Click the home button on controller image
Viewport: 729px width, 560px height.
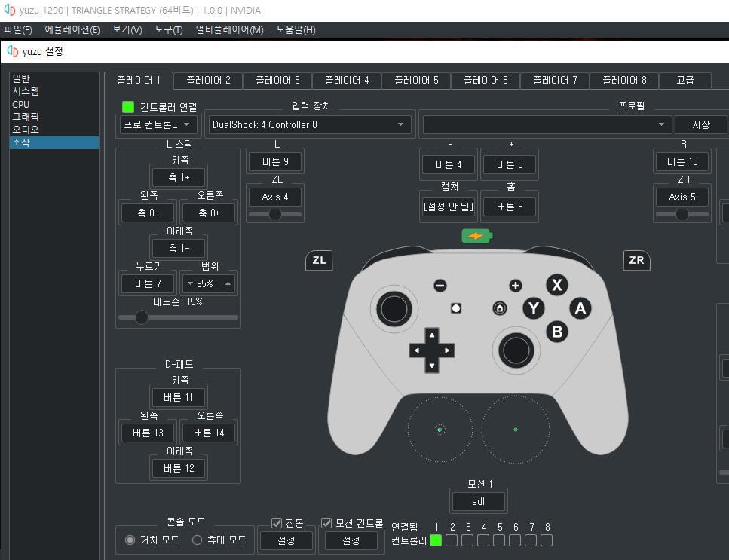500,308
